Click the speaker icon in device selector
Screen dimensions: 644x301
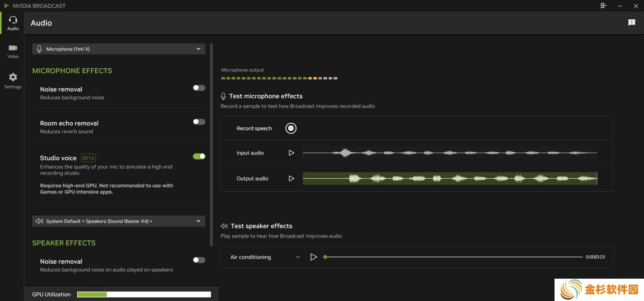pos(39,221)
